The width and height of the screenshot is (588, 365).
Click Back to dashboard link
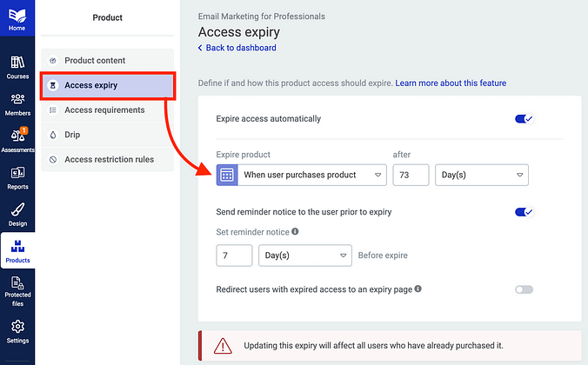point(237,48)
